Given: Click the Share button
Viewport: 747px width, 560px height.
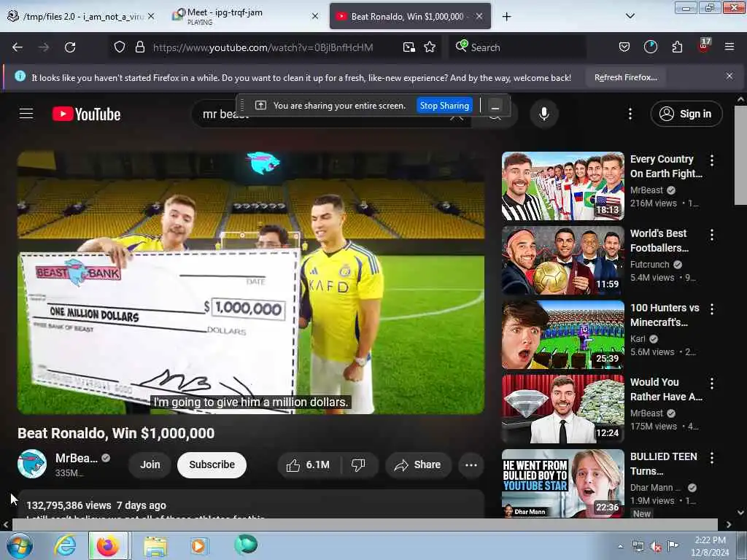Looking at the screenshot, I should (418, 464).
